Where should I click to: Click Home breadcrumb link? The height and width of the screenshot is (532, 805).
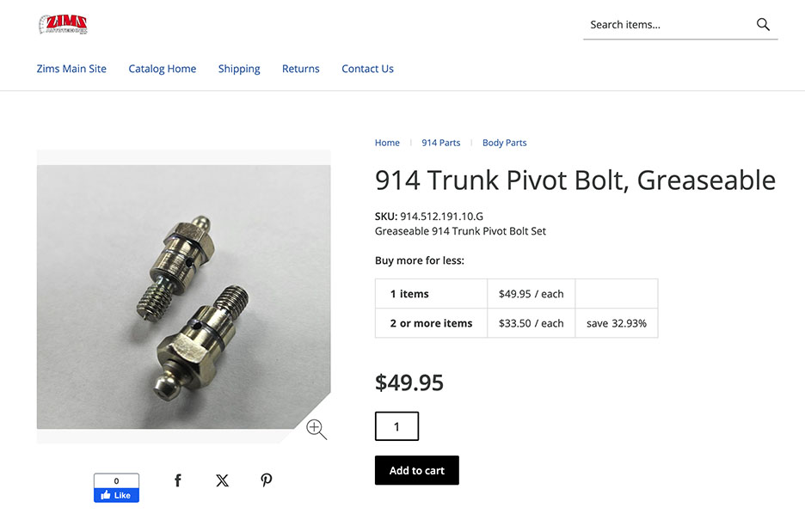387,143
